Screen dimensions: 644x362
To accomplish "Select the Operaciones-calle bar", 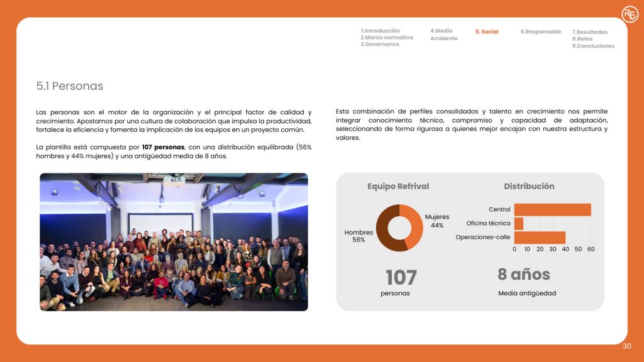I will coord(540,238).
